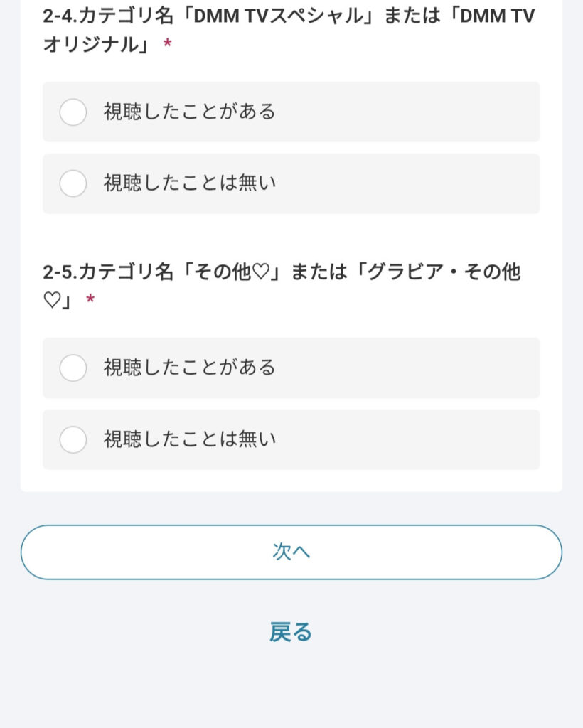
Task: Tap the 視聴したことがある label text under 2-5
Action: click(189, 368)
